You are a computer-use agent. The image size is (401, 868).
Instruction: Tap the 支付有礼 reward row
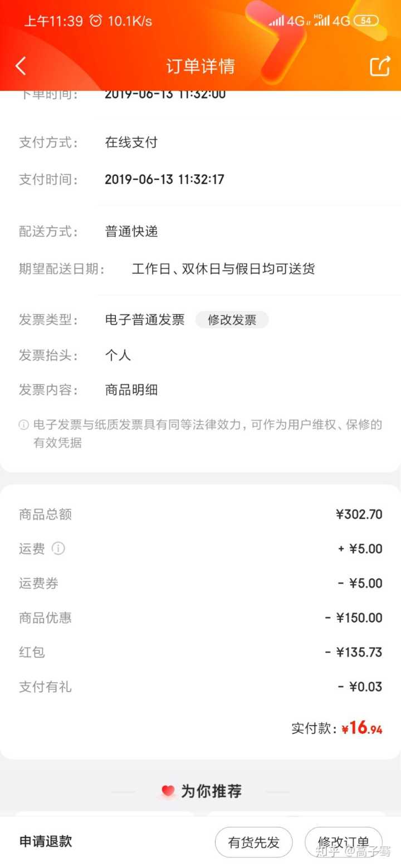coord(200,687)
